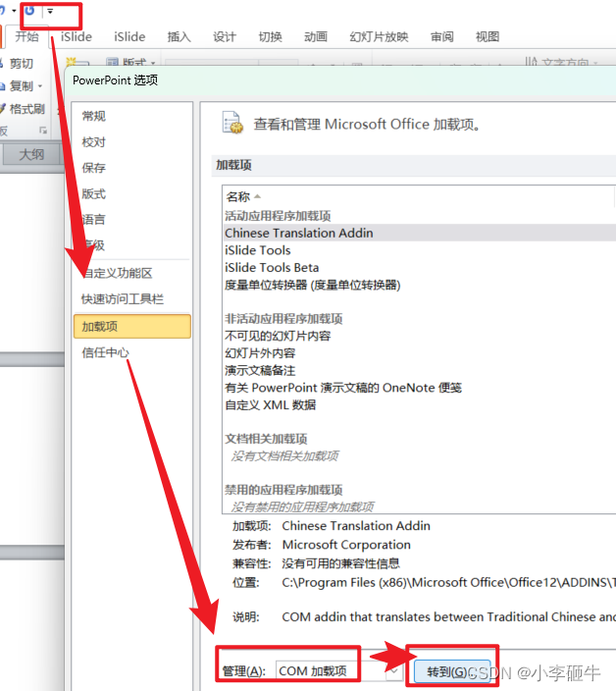Select 加载项 in the options sidebar

pos(132,327)
